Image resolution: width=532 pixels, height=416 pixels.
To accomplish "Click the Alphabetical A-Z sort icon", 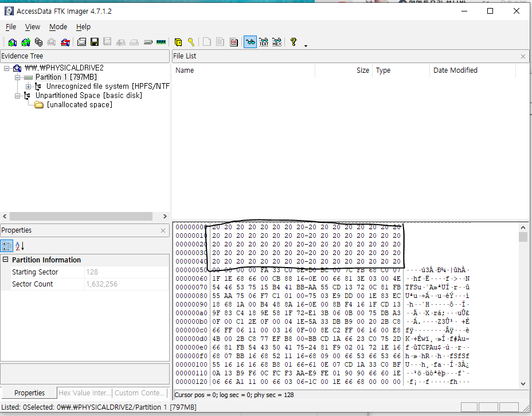I will 19,246.
